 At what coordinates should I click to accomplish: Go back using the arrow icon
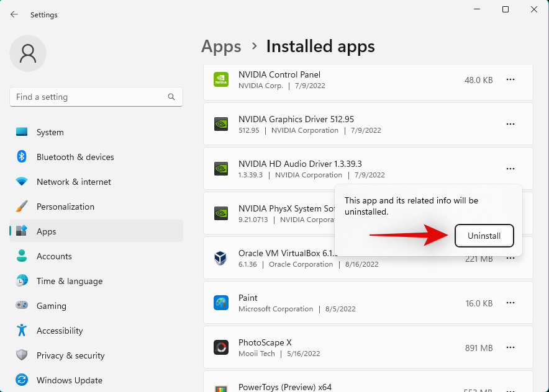point(14,14)
